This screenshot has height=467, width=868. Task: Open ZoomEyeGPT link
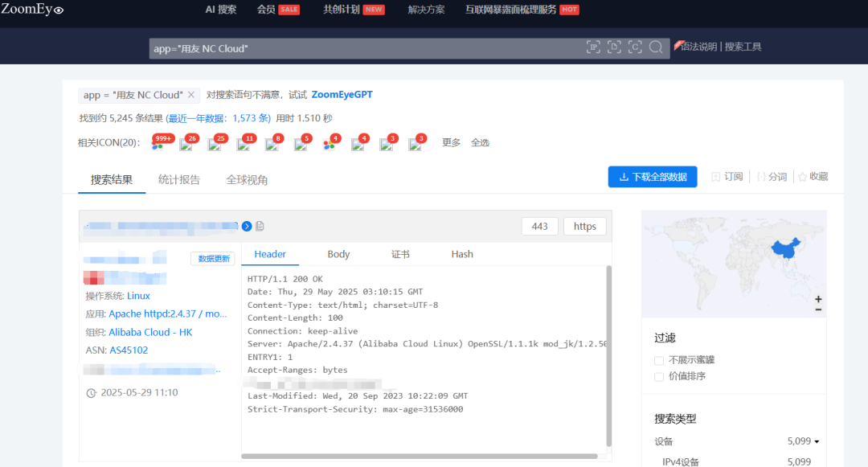(x=342, y=95)
